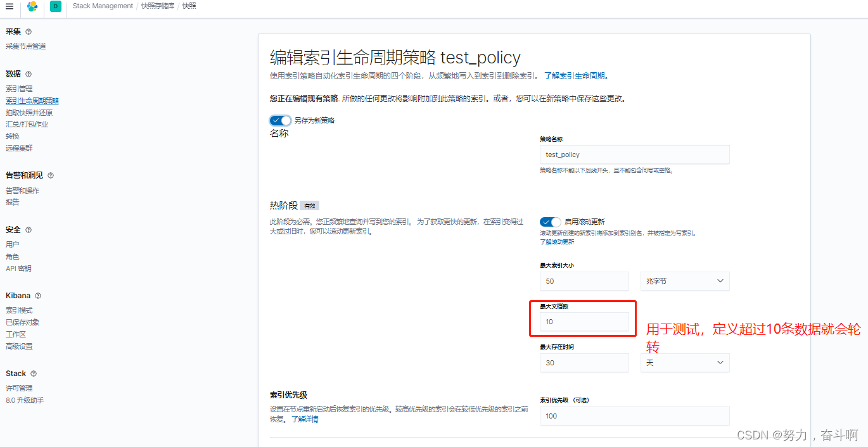Click help icon beside 告警和洞见 heading
Viewport: 868px width, 447px height.
point(51,175)
